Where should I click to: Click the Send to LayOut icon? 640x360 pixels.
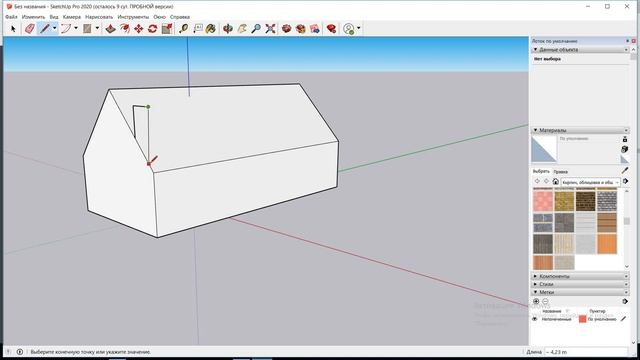coord(315,29)
